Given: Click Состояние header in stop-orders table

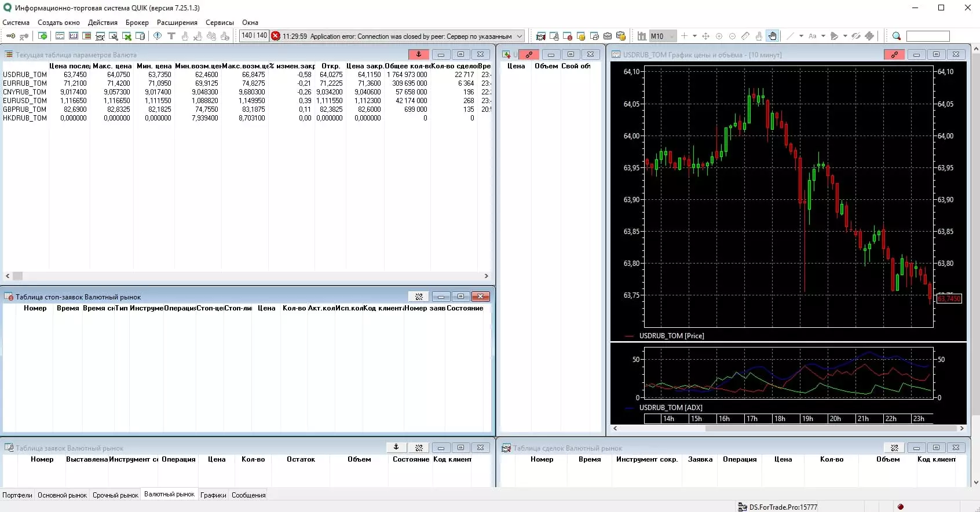Looking at the screenshot, I should (x=465, y=308).
